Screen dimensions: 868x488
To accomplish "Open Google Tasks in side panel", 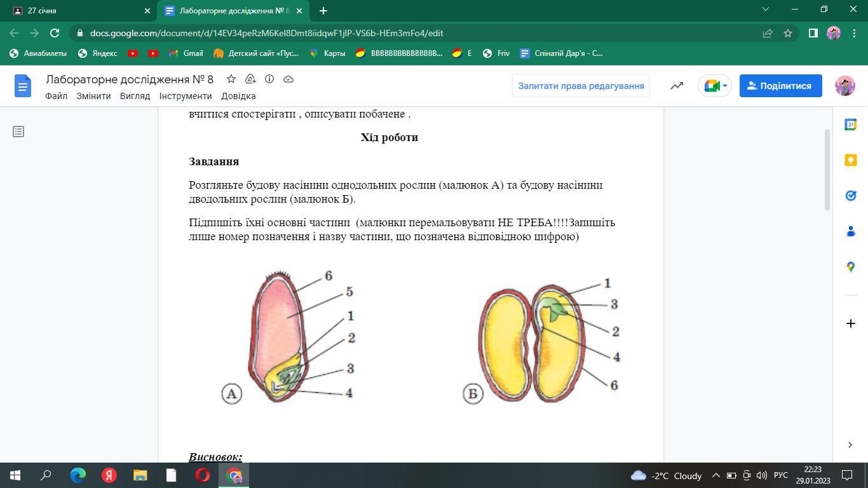I will pos(851,196).
